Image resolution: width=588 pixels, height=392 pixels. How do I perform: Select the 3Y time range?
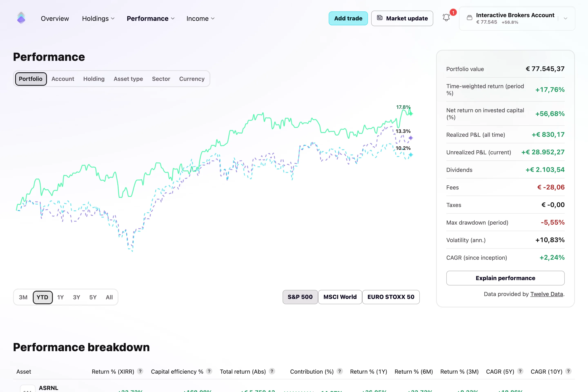pyautogui.click(x=77, y=297)
